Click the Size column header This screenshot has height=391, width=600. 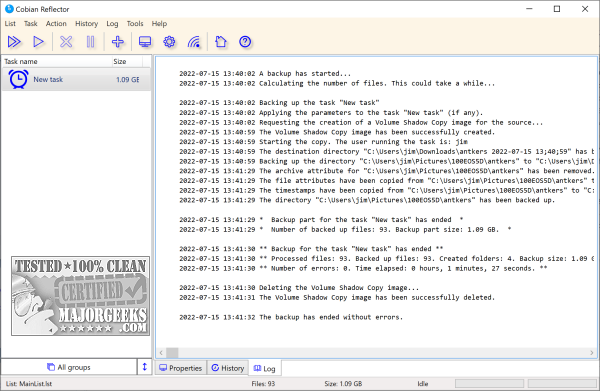click(127, 62)
